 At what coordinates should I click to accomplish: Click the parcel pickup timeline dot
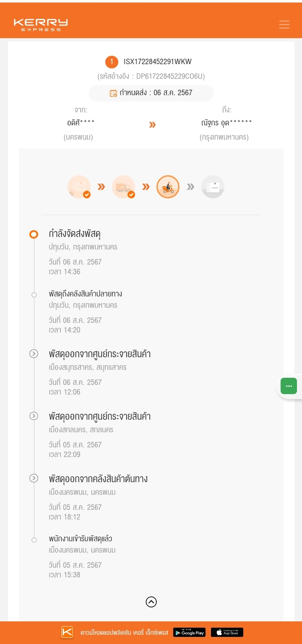34,540
